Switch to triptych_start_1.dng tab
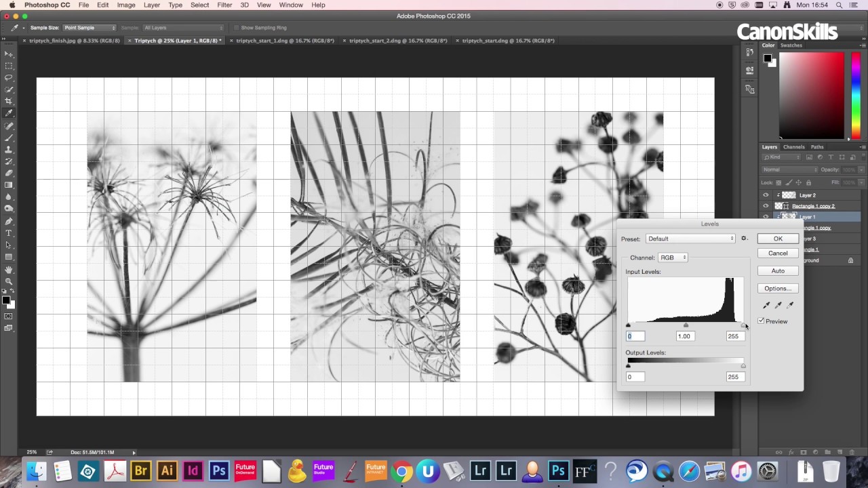 point(284,41)
